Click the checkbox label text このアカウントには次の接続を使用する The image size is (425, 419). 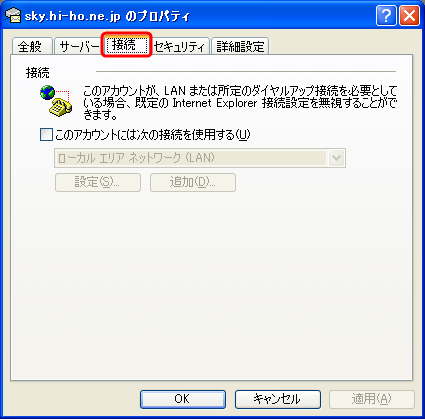point(153,135)
